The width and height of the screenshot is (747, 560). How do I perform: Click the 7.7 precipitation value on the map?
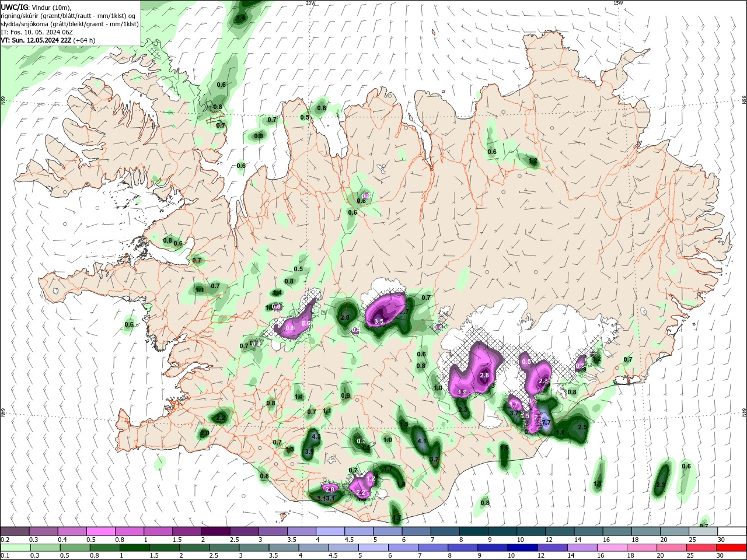[x=546, y=422]
